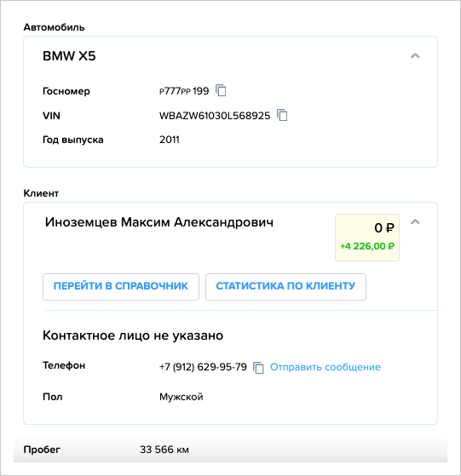The width and height of the screenshot is (461, 476).
Task: Click the gender value Мужской
Action: 181,397
